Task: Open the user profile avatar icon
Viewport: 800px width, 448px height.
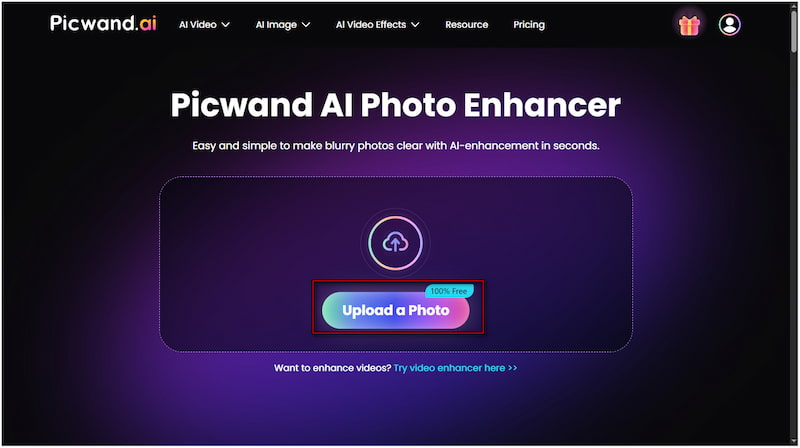Action: coord(730,24)
